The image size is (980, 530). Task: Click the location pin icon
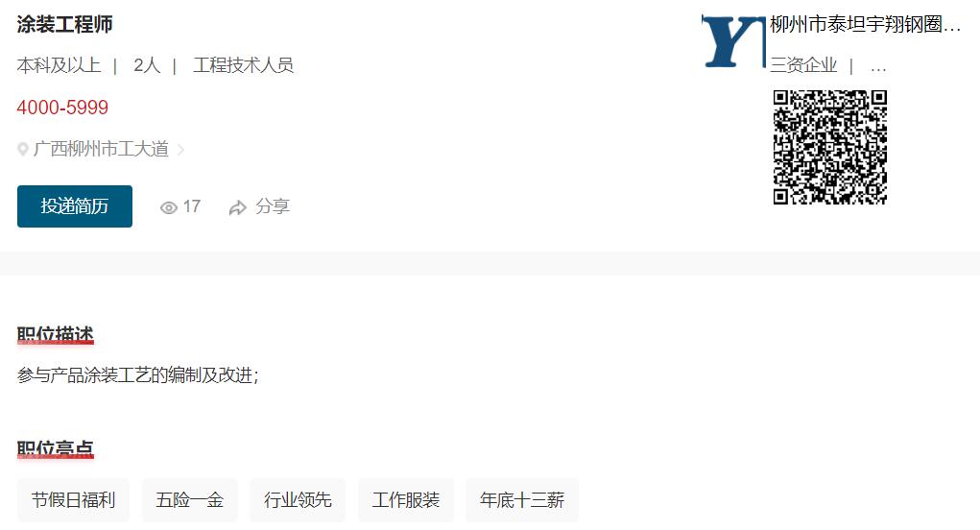click(23, 150)
